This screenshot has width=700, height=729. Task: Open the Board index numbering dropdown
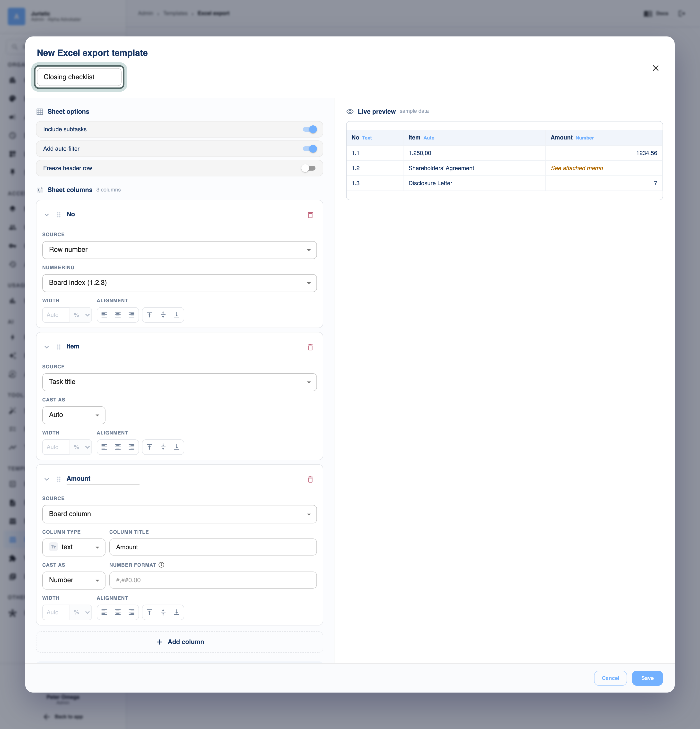tap(180, 283)
